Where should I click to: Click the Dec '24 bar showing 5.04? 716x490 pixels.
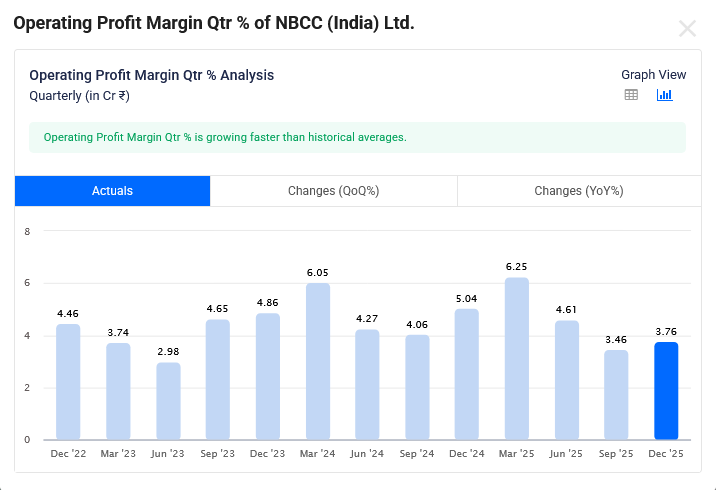[467, 374]
